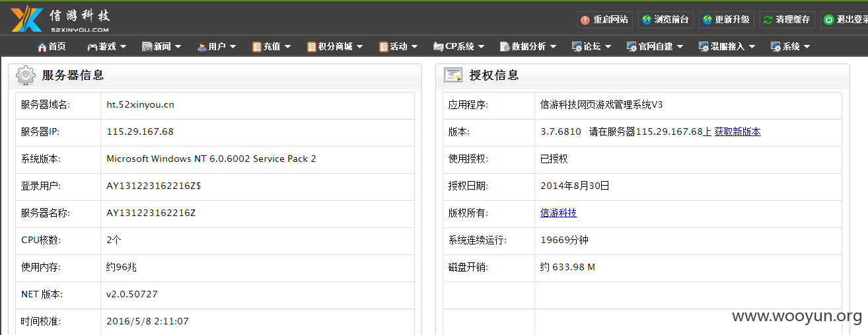Viewport: 868px width, 335px height.
Task: Click the uptime value 19669分钟
Action: (565, 240)
